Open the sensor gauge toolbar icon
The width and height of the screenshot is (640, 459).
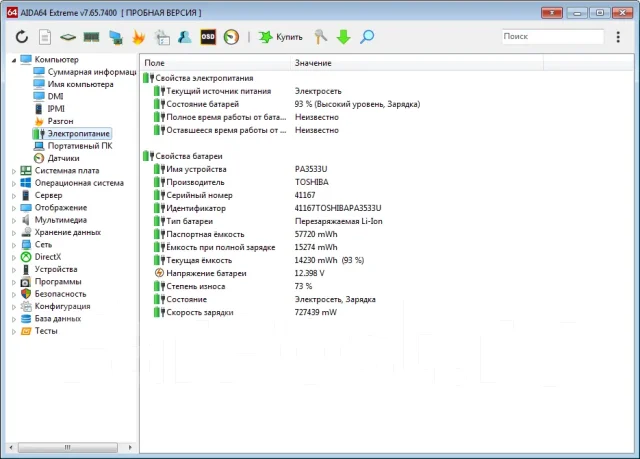pos(231,37)
